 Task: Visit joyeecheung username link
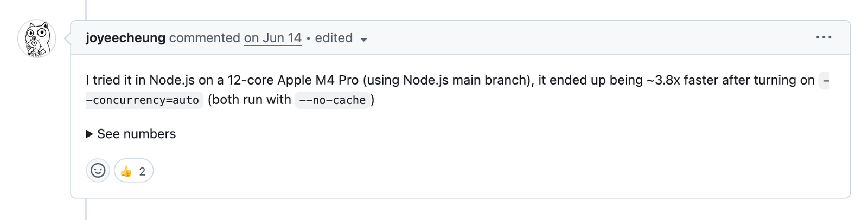tap(125, 38)
